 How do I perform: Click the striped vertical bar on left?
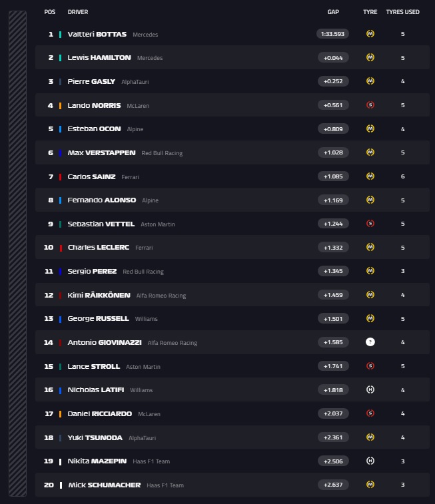[18, 254]
